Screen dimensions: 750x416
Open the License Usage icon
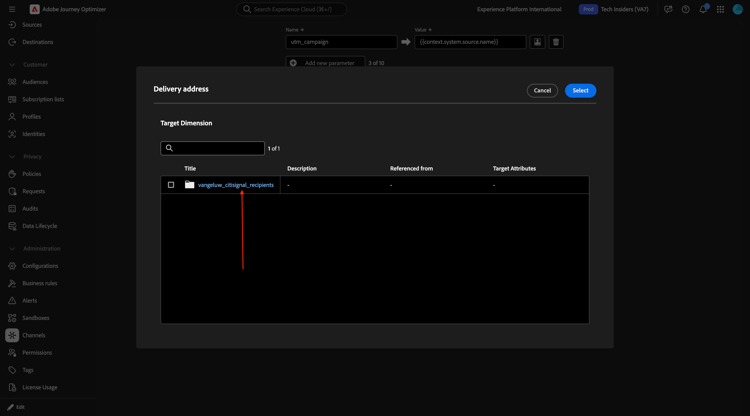[x=12, y=387]
